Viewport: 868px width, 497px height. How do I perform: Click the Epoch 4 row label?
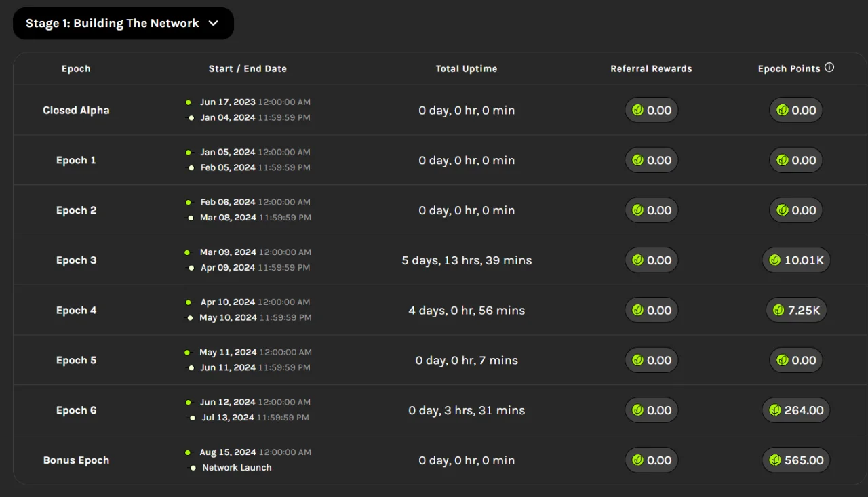pyautogui.click(x=76, y=311)
